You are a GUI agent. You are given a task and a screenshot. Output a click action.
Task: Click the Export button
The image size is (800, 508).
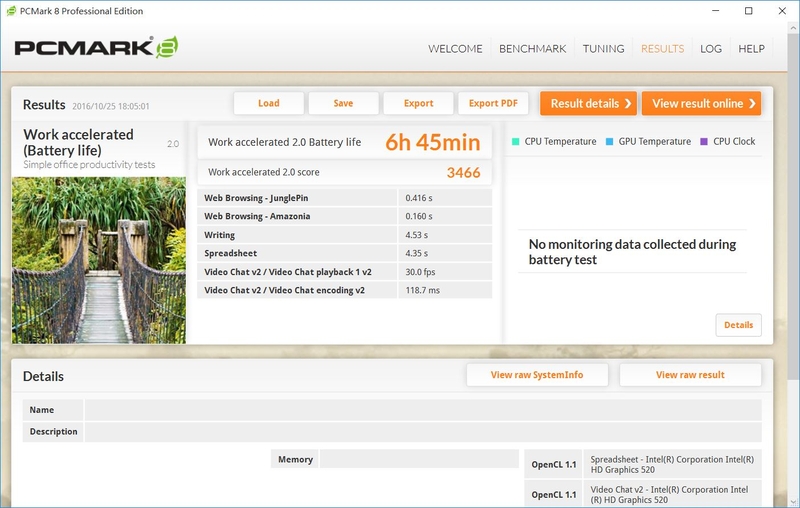coord(418,103)
